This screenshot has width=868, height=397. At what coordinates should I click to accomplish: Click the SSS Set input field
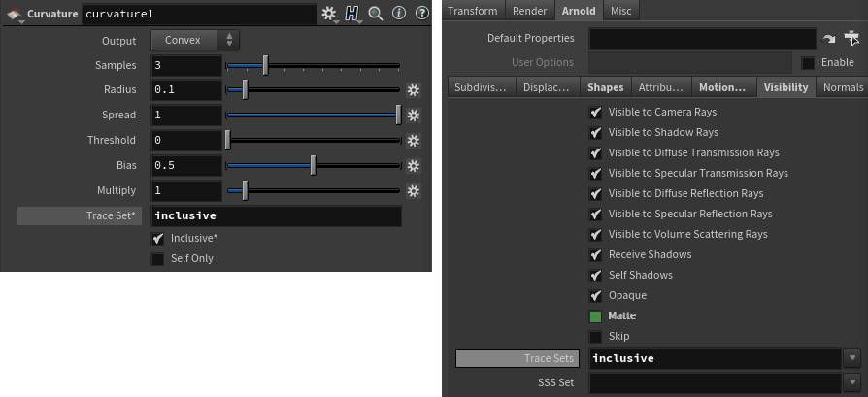[x=716, y=383]
